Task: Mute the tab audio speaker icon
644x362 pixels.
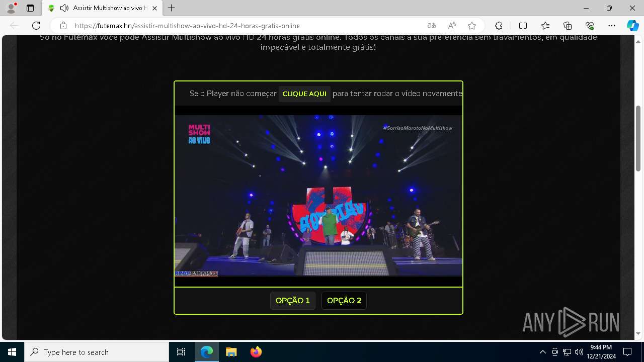Action: [x=64, y=8]
